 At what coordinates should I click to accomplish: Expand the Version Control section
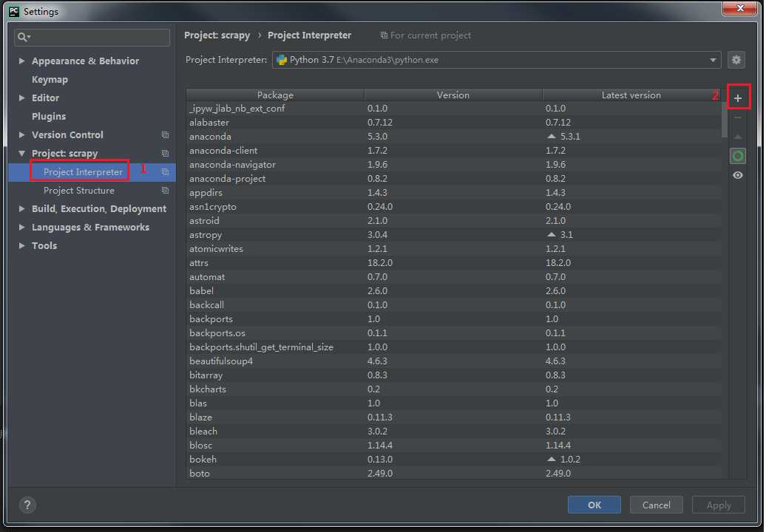point(21,134)
